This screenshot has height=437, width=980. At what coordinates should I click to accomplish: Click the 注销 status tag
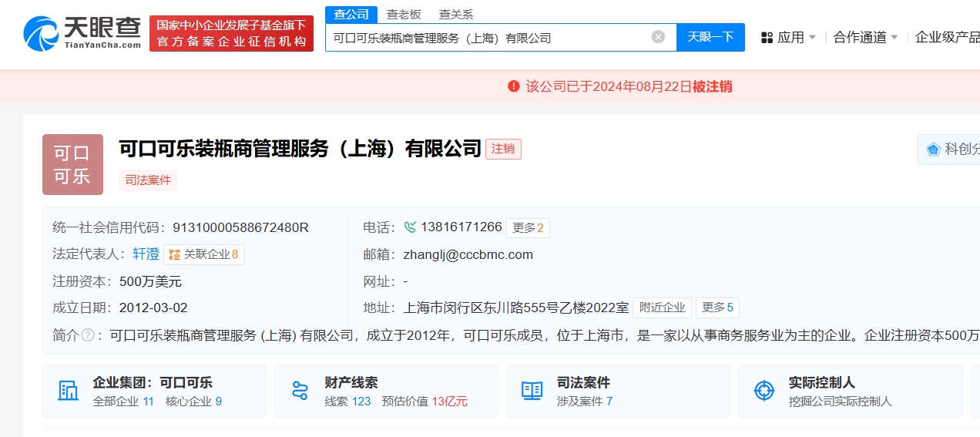coord(503,149)
